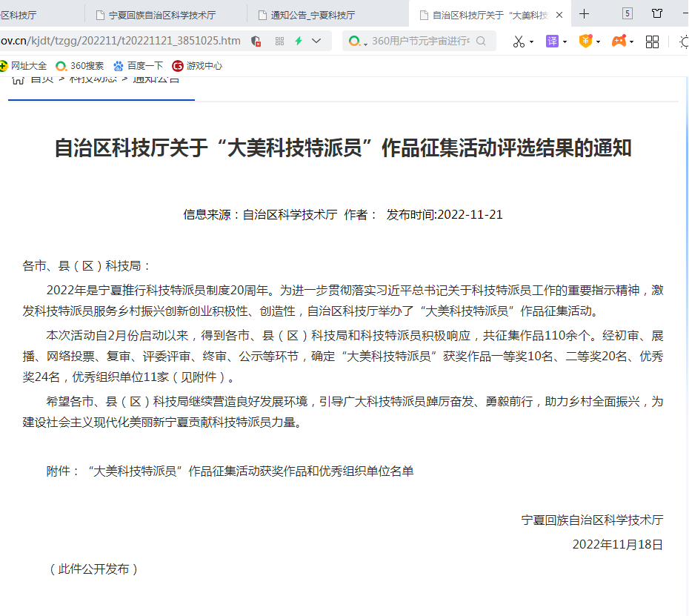Open the 360搜索 bookmark

click(79, 66)
